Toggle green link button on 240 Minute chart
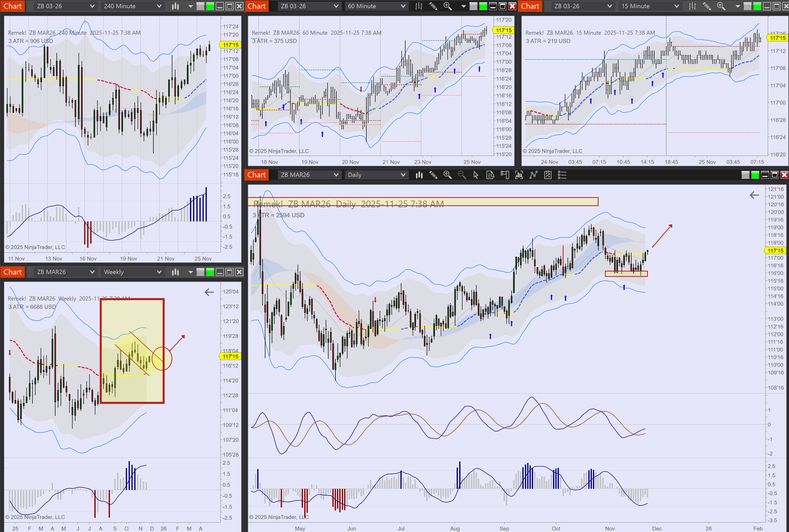The height and width of the screenshot is (532, 789). [x=210, y=6]
